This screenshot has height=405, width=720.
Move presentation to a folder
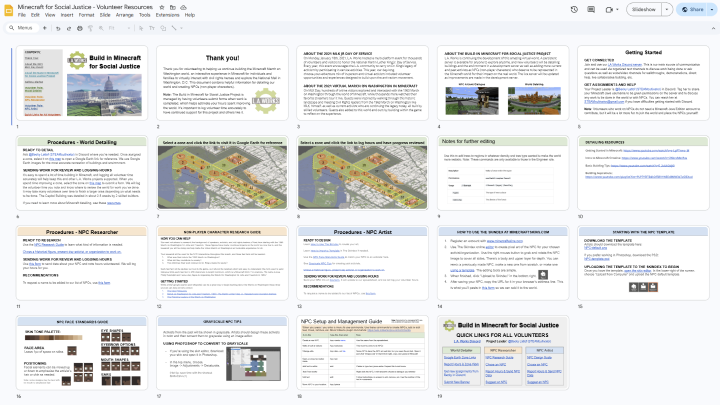[x=173, y=7]
